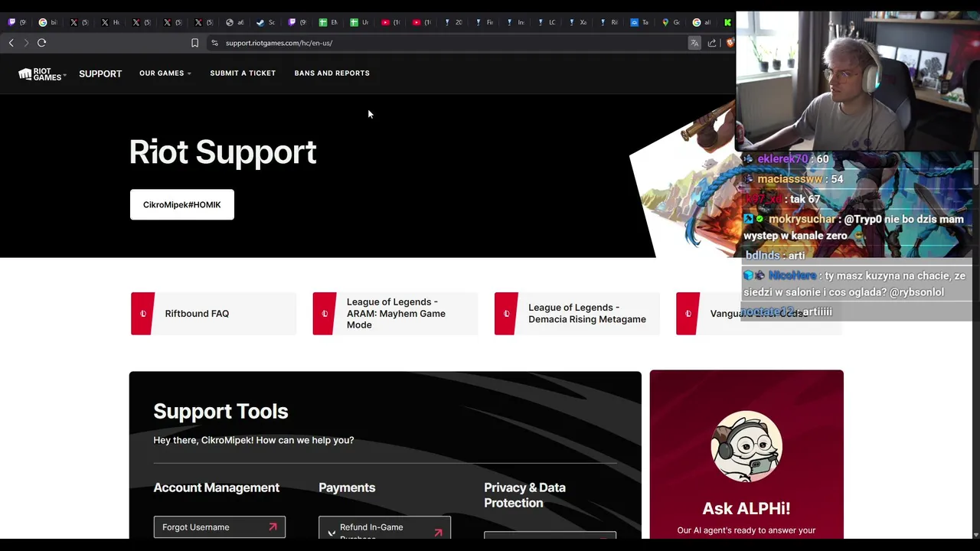This screenshot has height=551, width=980.
Task: Switch to the X tab labeled 'Hi'
Action: tap(110, 22)
